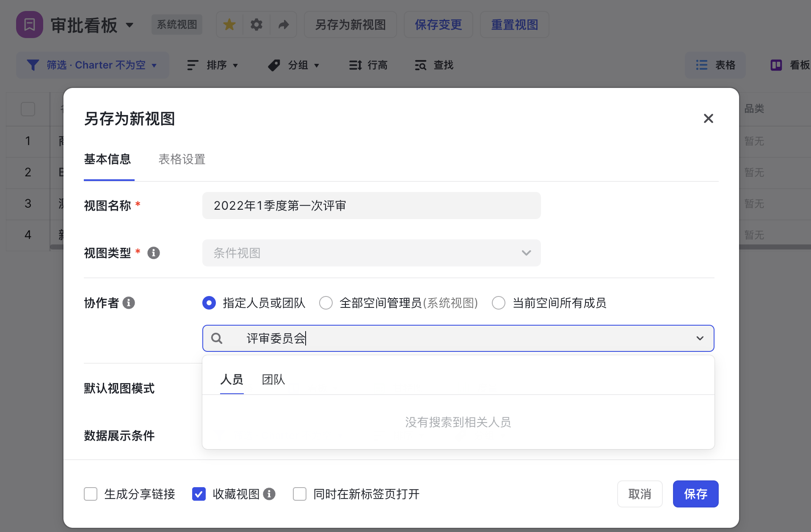This screenshot has width=811, height=532.
Task: Collapse the collaborator search dropdown chevron
Action: click(x=700, y=338)
